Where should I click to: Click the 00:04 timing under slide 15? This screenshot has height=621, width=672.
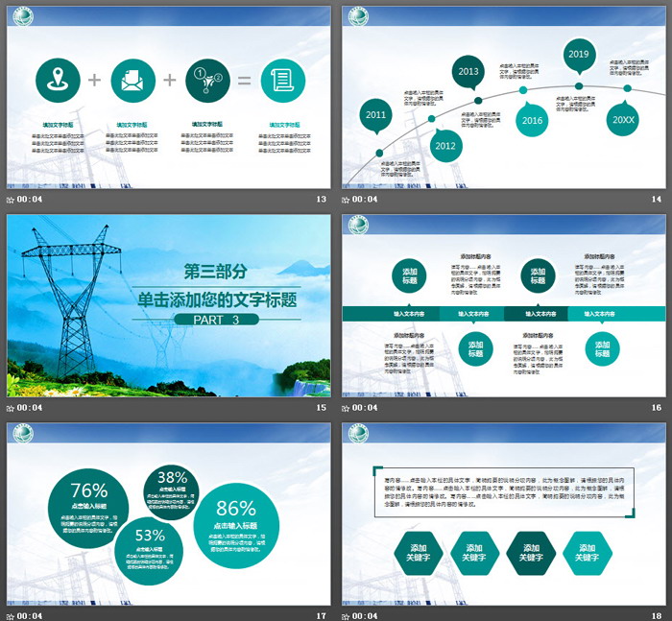pos(31,408)
